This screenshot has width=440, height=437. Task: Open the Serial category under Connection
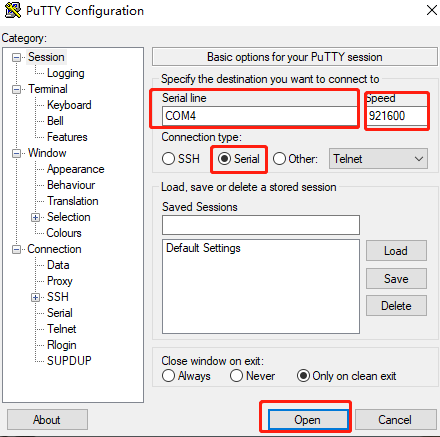pos(60,313)
